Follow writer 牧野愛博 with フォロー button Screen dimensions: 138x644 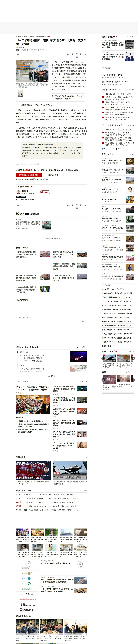click(45, 192)
